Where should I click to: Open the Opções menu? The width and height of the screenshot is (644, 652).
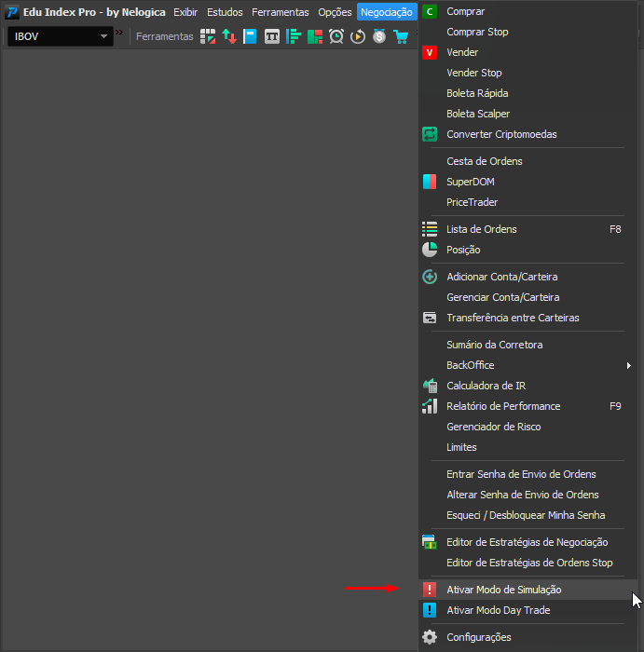335,12
